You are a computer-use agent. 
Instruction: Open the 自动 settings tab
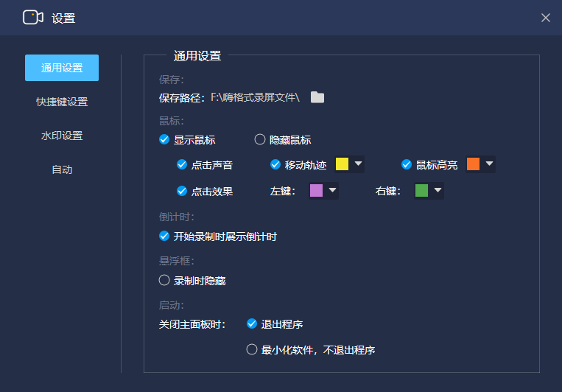62,169
